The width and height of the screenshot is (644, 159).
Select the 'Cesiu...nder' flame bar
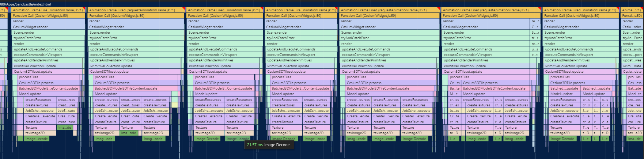[632, 27]
